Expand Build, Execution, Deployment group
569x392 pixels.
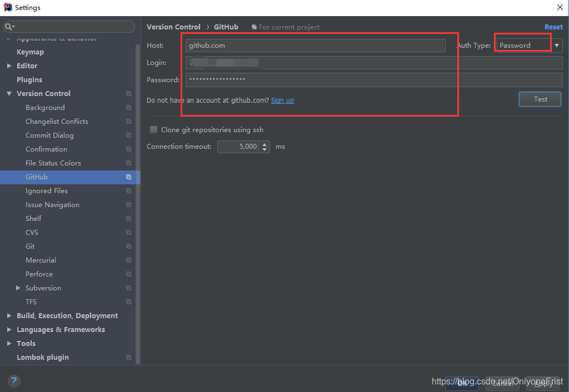9,316
